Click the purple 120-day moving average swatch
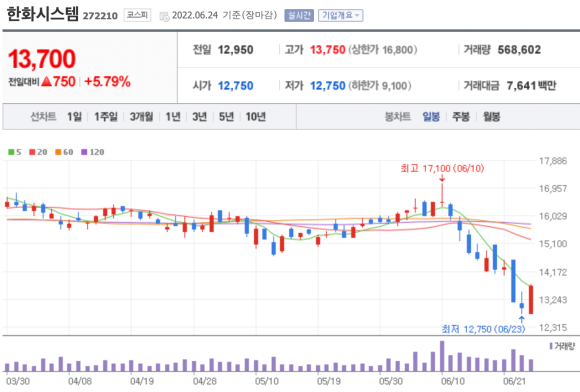 pos(84,152)
